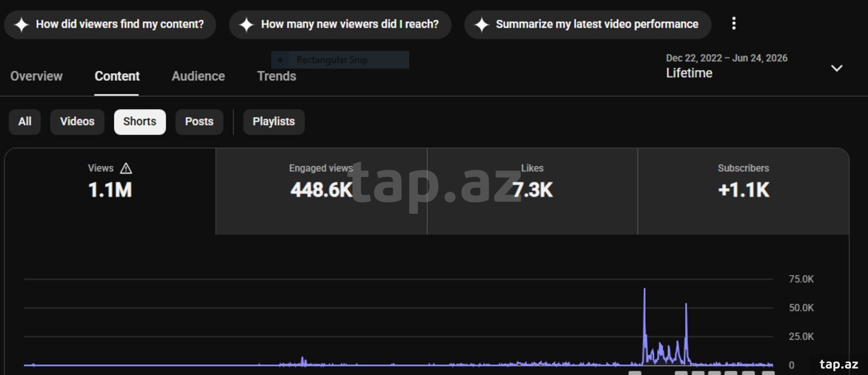868x375 pixels.
Task: Switch to the Overview tab
Action: point(36,76)
